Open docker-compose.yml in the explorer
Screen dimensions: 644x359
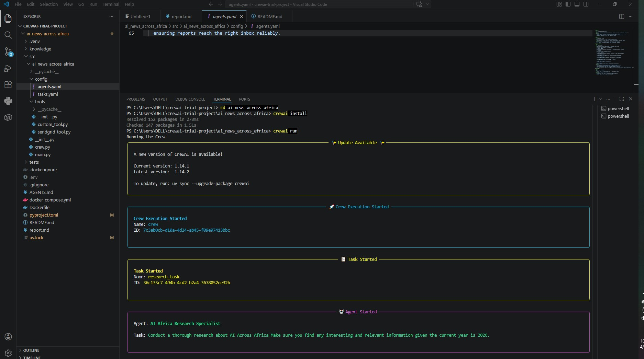click(x=50, y=200)
